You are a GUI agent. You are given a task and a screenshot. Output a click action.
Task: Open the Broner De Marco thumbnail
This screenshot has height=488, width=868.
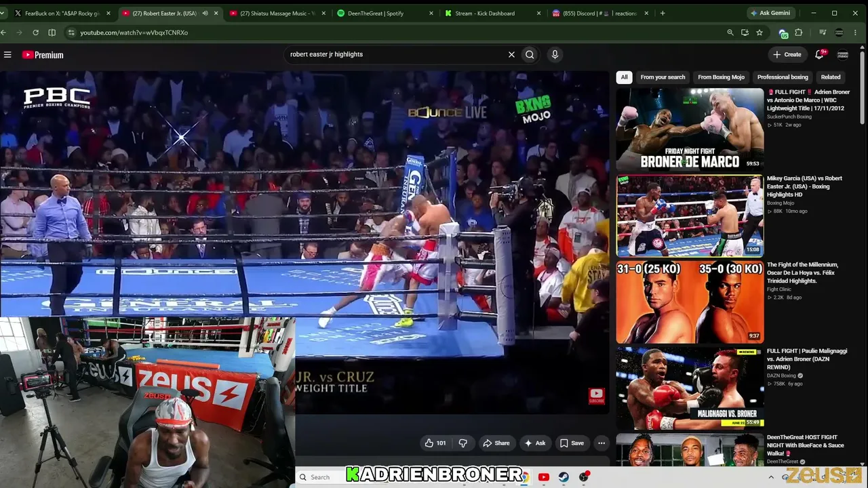(690, 129)
